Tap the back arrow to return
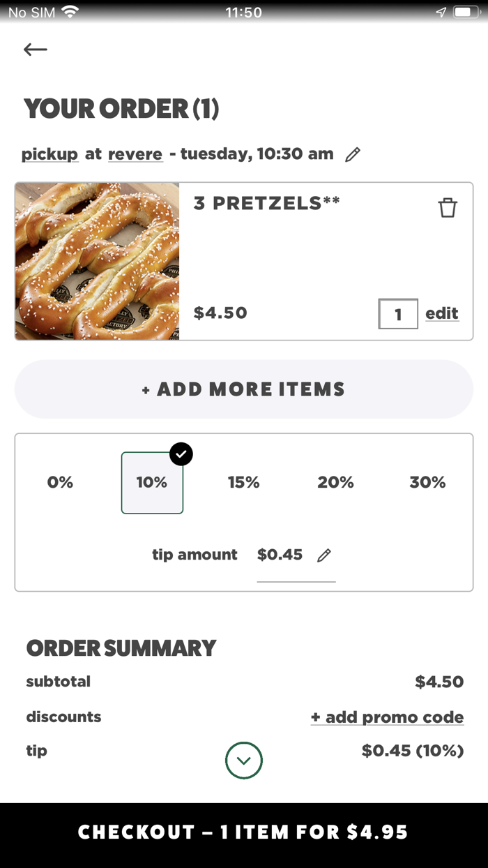The image size is (488, 868). [x=35, y=49]
